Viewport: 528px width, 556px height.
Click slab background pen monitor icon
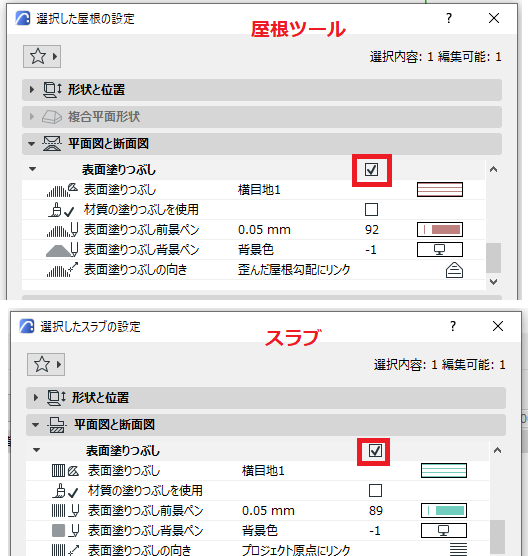click(444, 530)
